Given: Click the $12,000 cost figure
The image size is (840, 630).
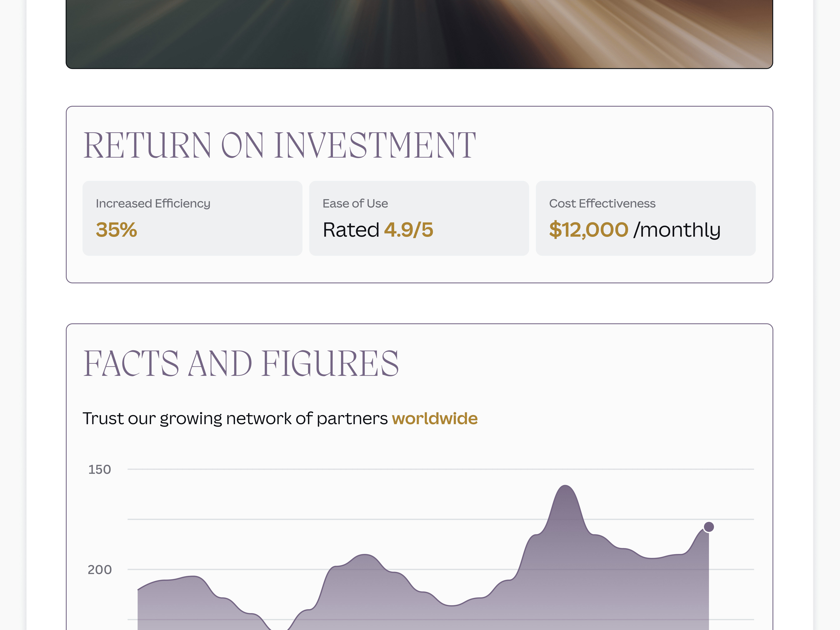Looking at the screenshot, I should (588, 230).
